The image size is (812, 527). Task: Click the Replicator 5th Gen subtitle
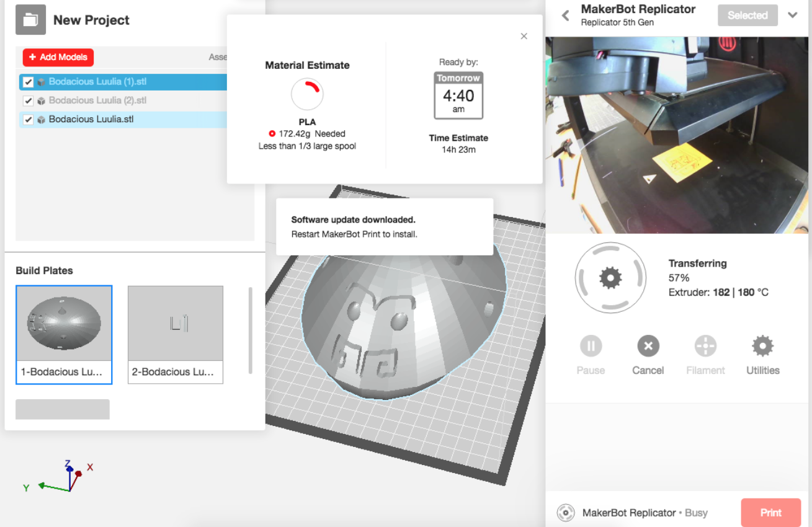click(617, 23)
